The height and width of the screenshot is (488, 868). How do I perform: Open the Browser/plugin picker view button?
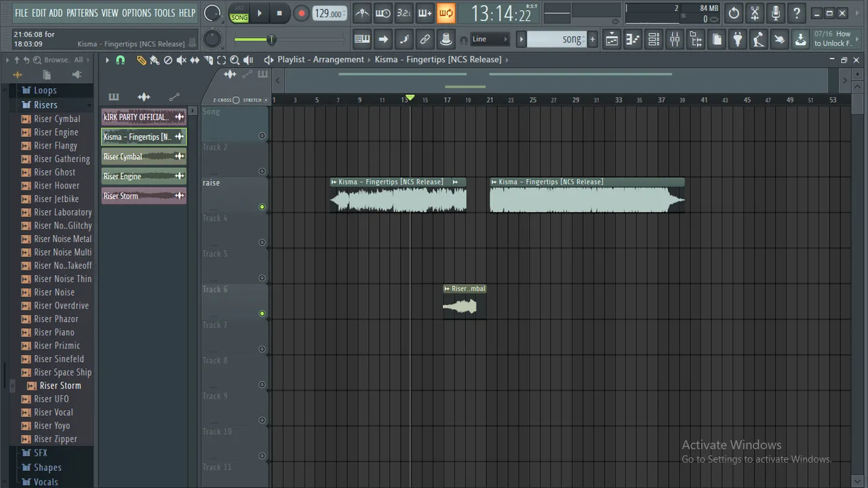[x=696, y=39]
